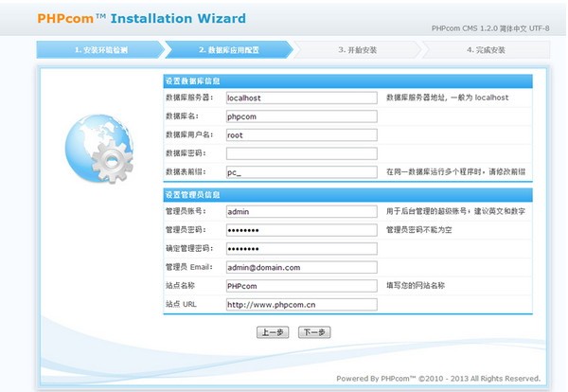Click hint 填写您的网站名称
Viewport: 568px width, 392px height.
[416, 286]
